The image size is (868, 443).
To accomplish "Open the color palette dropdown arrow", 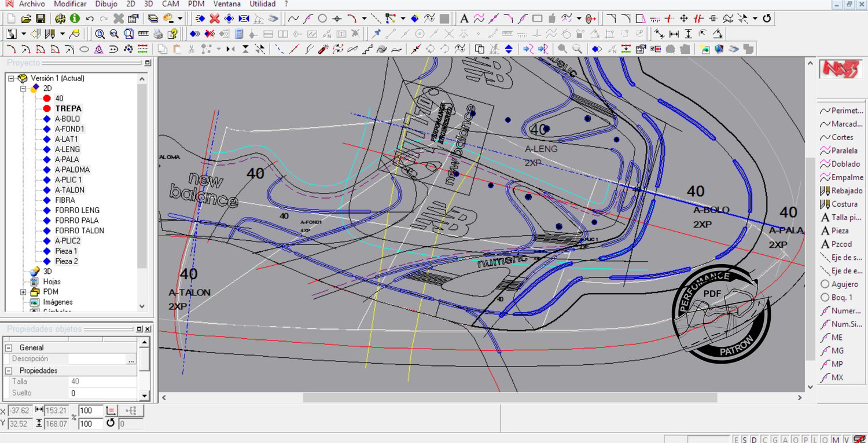I will [180, 19].
